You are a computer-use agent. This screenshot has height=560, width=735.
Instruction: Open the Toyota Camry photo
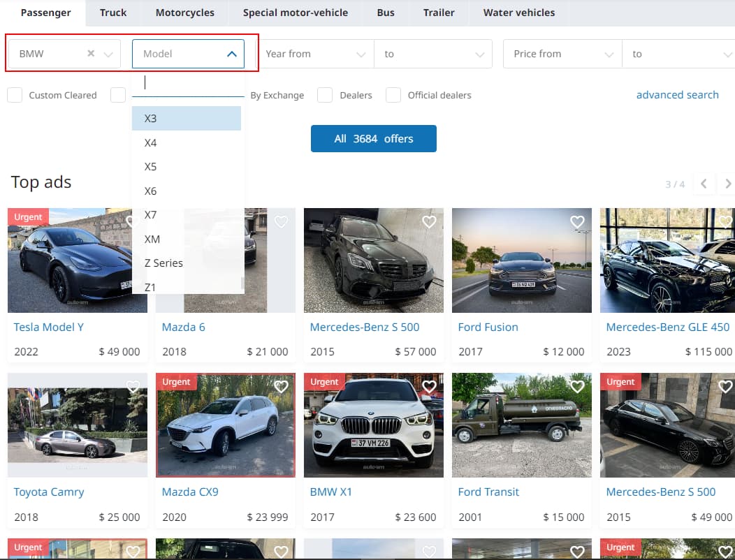tap(78, 425)
